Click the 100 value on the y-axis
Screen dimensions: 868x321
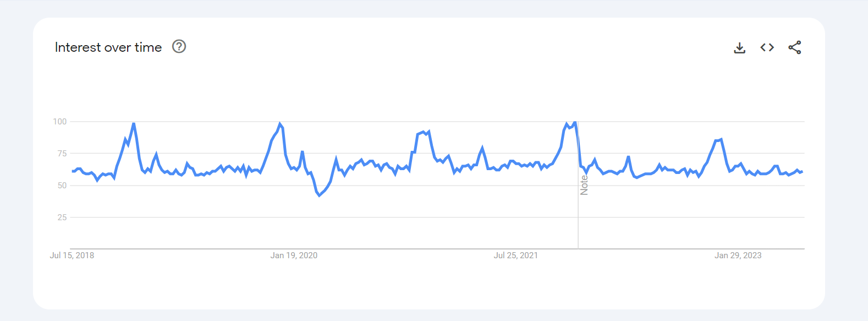pos(60,122)
